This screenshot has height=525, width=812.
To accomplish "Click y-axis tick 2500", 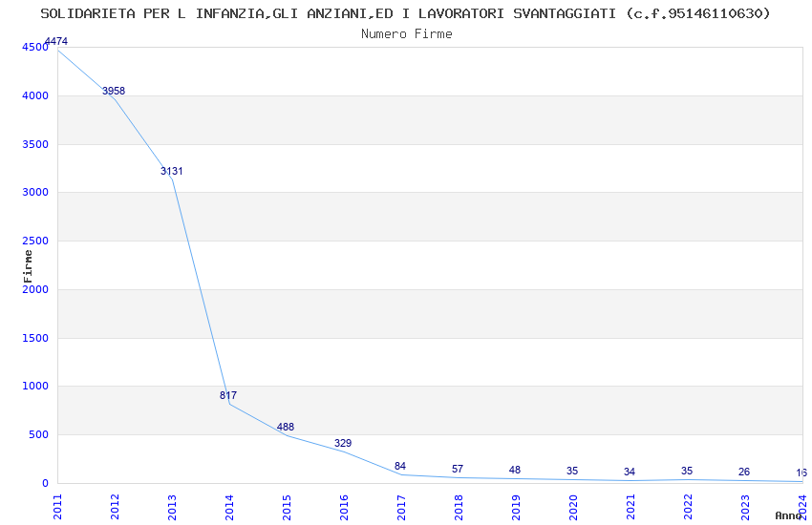I will [x=35, y=241].
